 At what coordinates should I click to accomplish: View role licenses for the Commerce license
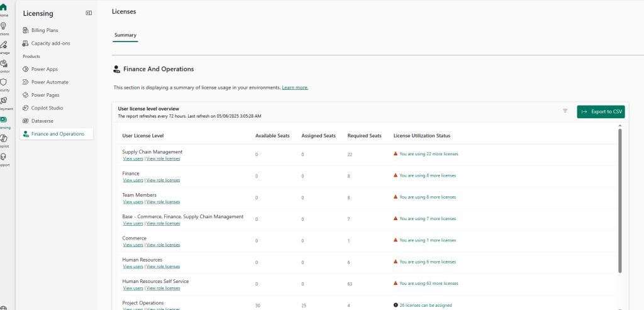[x=163, y=245]
